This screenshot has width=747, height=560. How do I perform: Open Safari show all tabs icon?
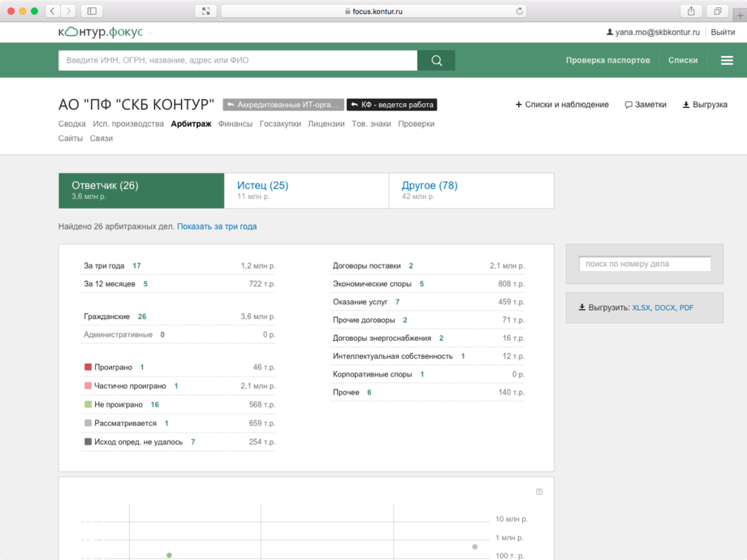point(718,11)
